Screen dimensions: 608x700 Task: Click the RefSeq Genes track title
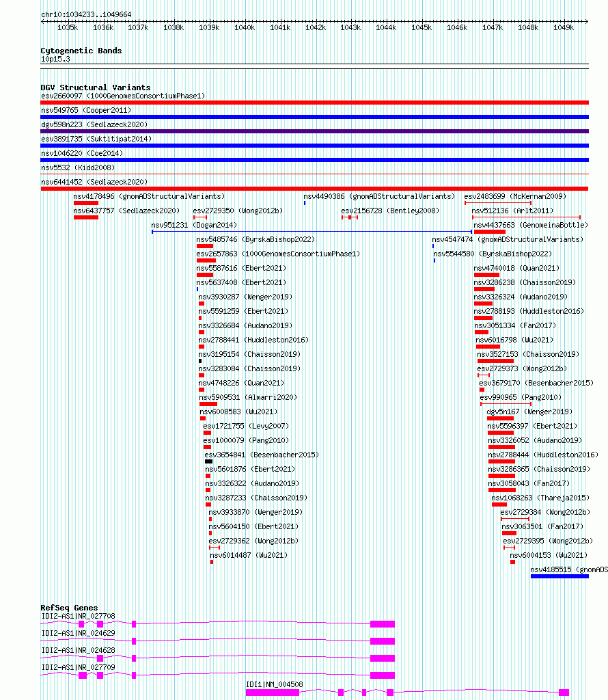69,608
